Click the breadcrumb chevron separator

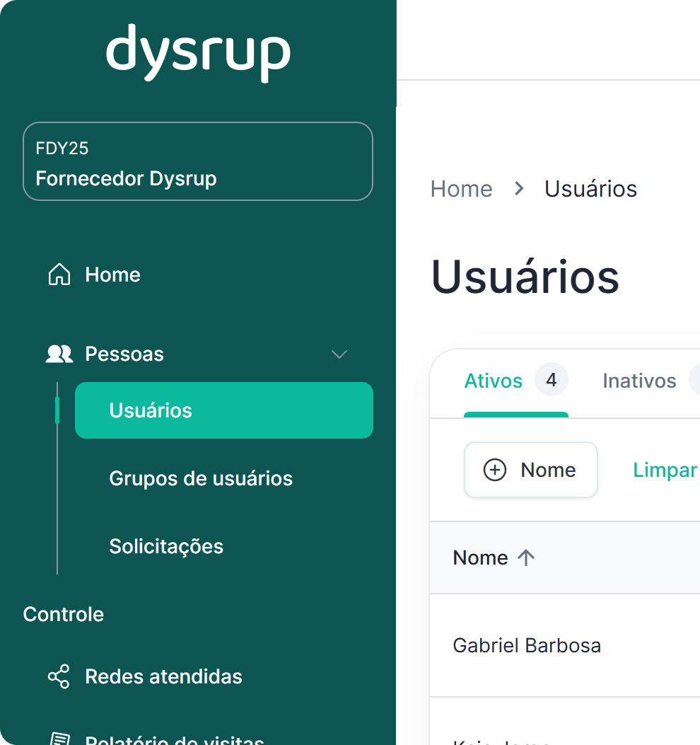pos(519,189)
